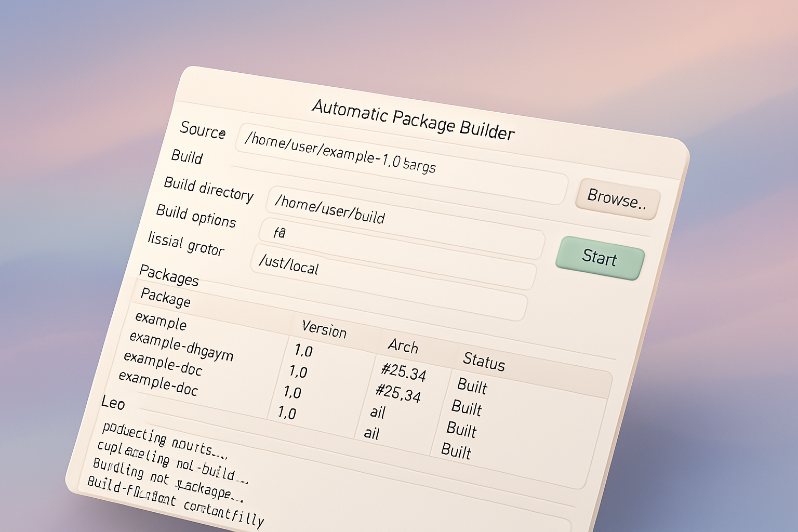Click the "Automatic Package Builder" window title
Screen dimensions: 798x532
[414, 120]
